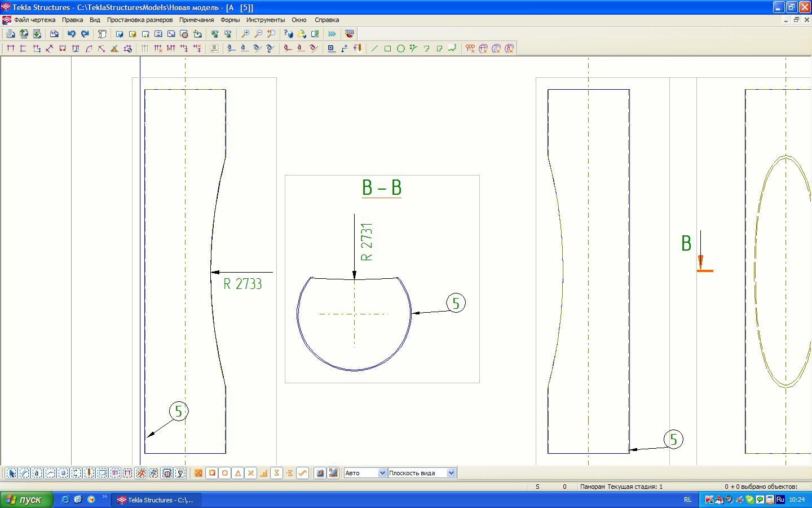812x508 pixels.
Task: Toggle the select all arrow switch
Action: pyautogui.click(x=11, y=473)
